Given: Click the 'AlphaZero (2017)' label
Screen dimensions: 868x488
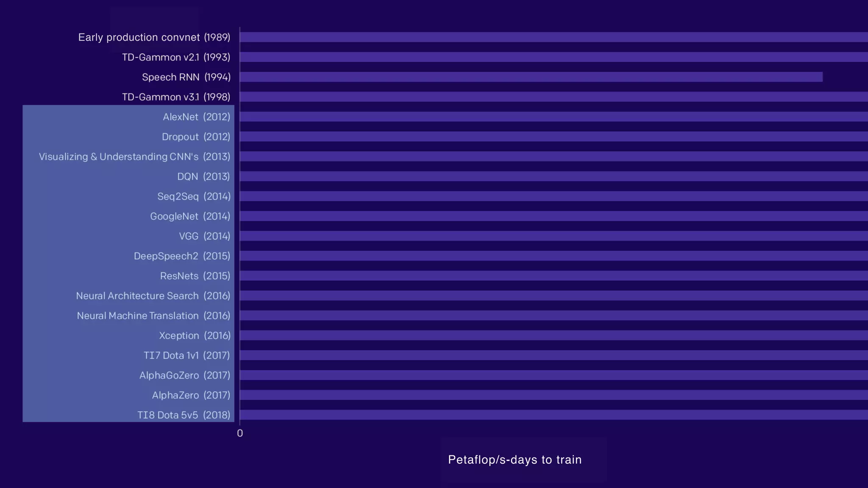Looking at the screenshot, I should [x=192, y=396].
